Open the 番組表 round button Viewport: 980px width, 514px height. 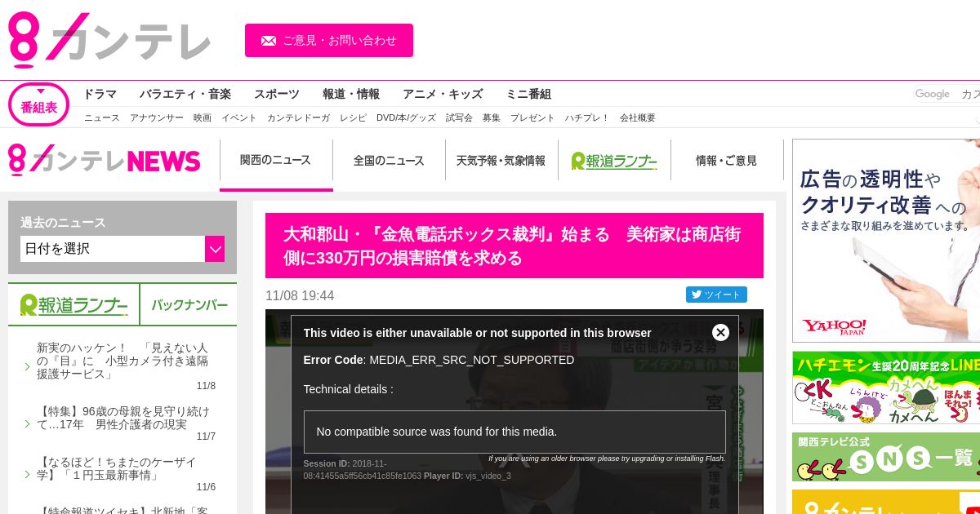(38, 104)
